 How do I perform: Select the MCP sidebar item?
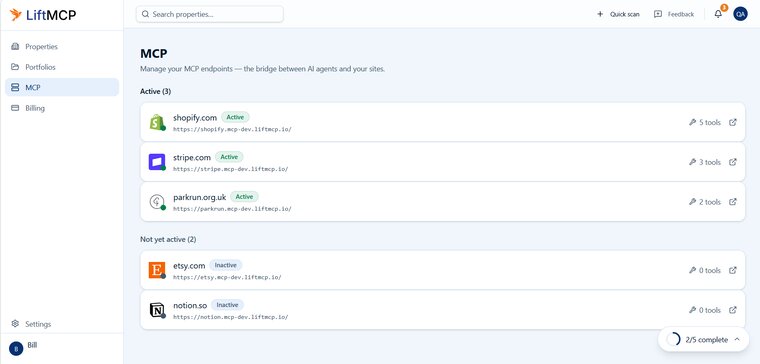tap(62, 87)
